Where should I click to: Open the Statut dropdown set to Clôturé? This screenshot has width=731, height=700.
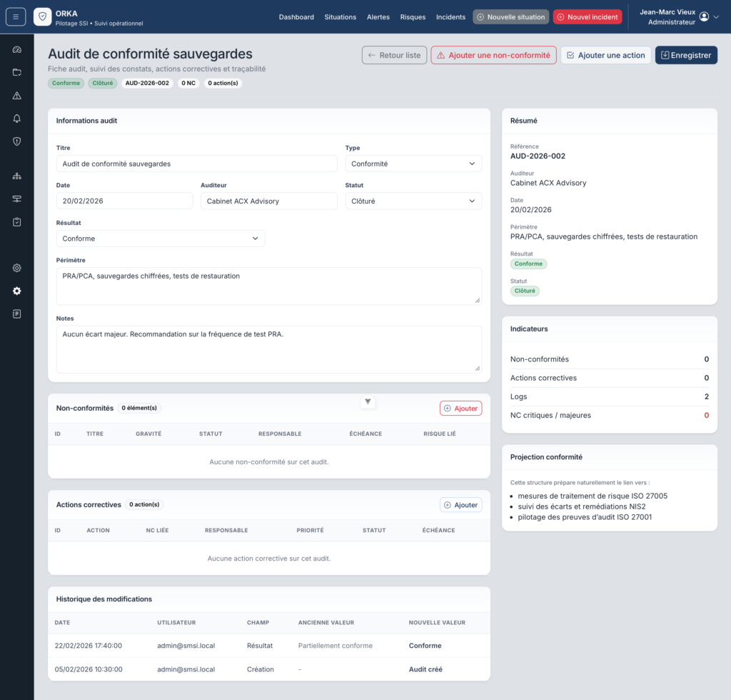tap(413, 201)
